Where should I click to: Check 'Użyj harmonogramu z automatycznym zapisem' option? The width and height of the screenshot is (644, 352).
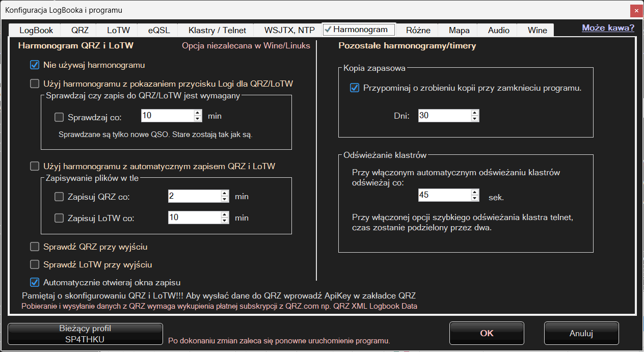coord(35,166)
